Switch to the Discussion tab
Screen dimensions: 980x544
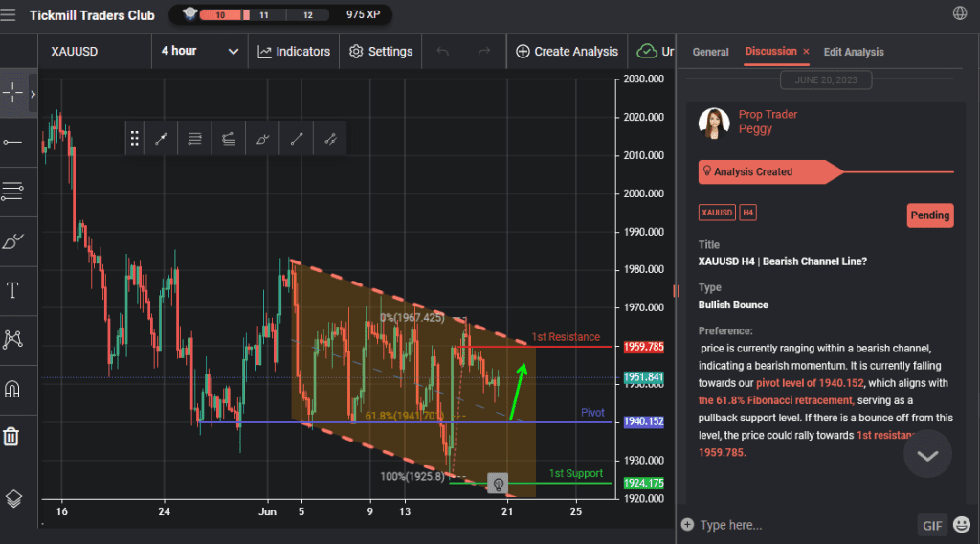(x=770, y=52)
